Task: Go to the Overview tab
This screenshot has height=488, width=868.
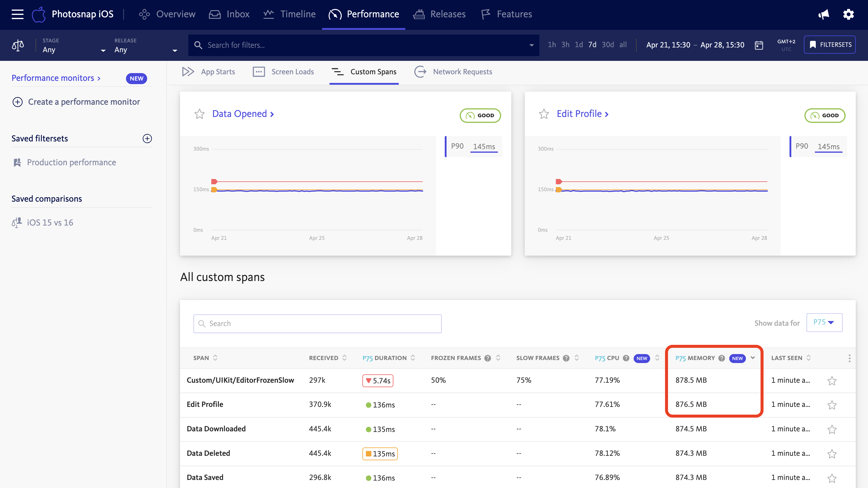Action: click(167, 14)
